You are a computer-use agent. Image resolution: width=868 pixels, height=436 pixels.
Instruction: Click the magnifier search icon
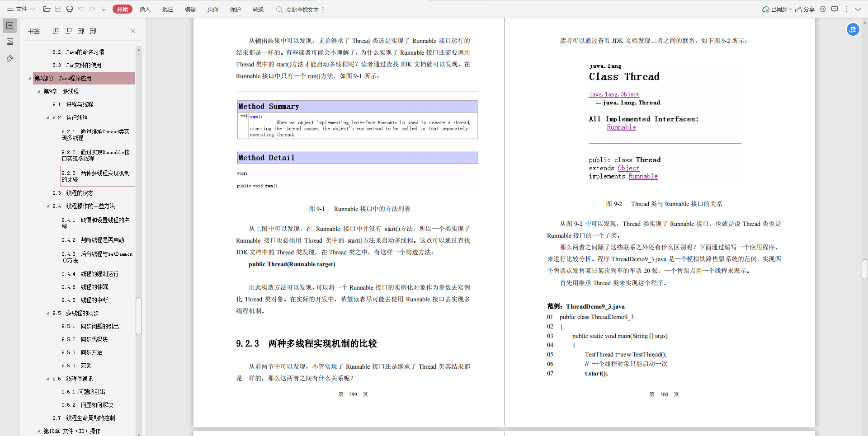coord(279,9)
